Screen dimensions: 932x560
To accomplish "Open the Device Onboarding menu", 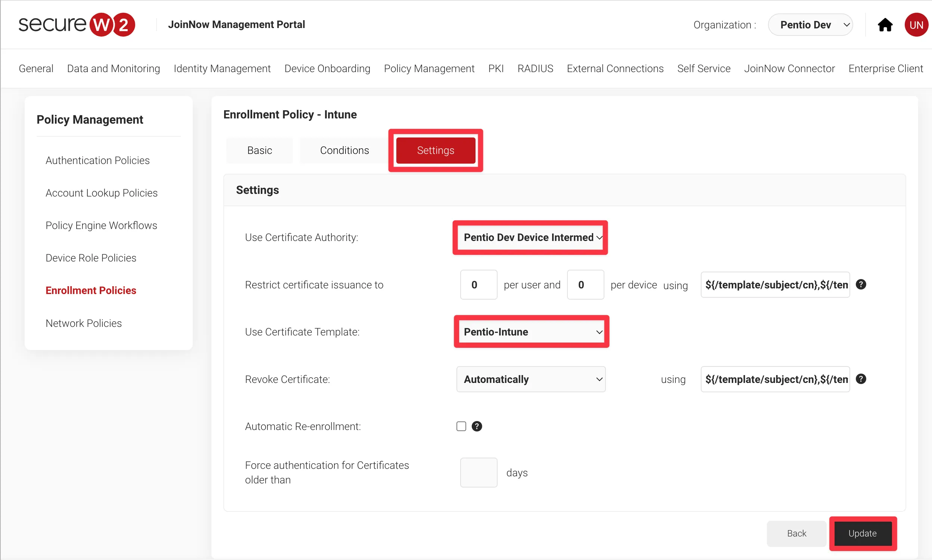I will tap(327, 68).
